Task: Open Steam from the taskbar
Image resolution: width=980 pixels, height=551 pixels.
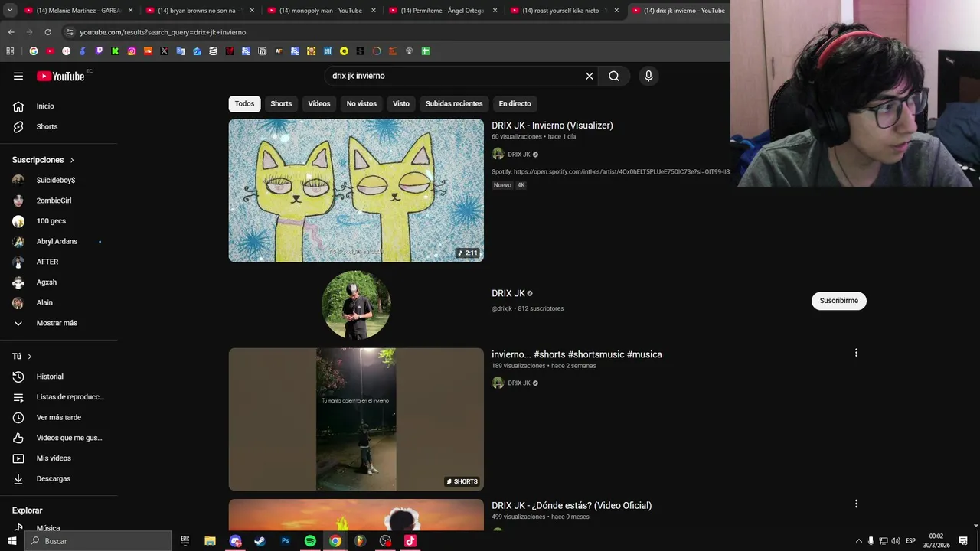Action: pyautogui.click(x=260, y=541)
